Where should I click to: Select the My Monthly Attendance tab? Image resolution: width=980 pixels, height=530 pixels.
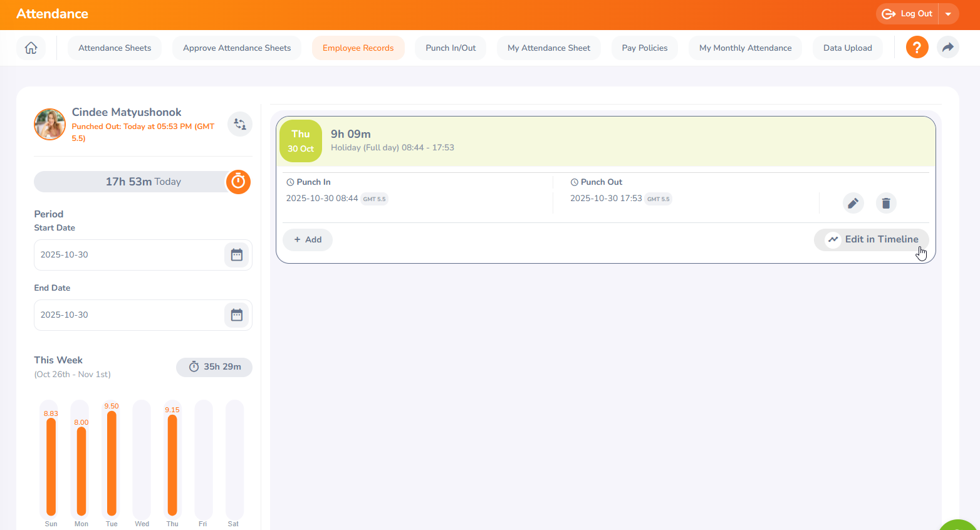click(745, 48)
